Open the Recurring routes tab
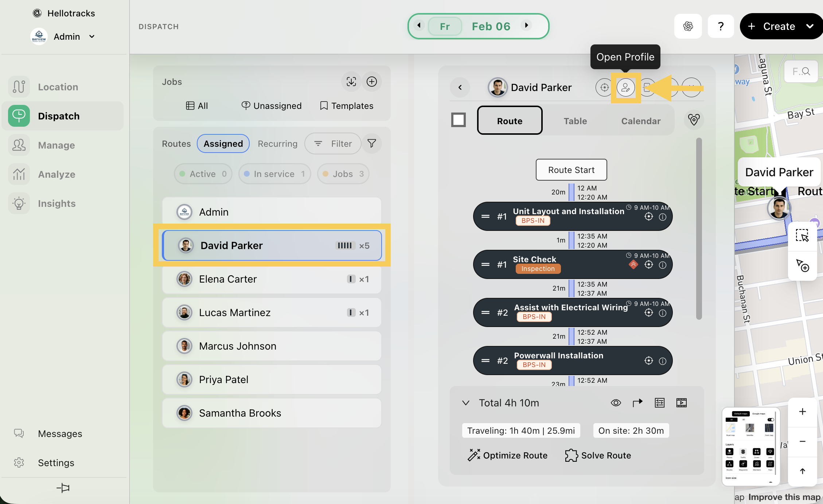The image size is (823, 504). coord(277,143)
